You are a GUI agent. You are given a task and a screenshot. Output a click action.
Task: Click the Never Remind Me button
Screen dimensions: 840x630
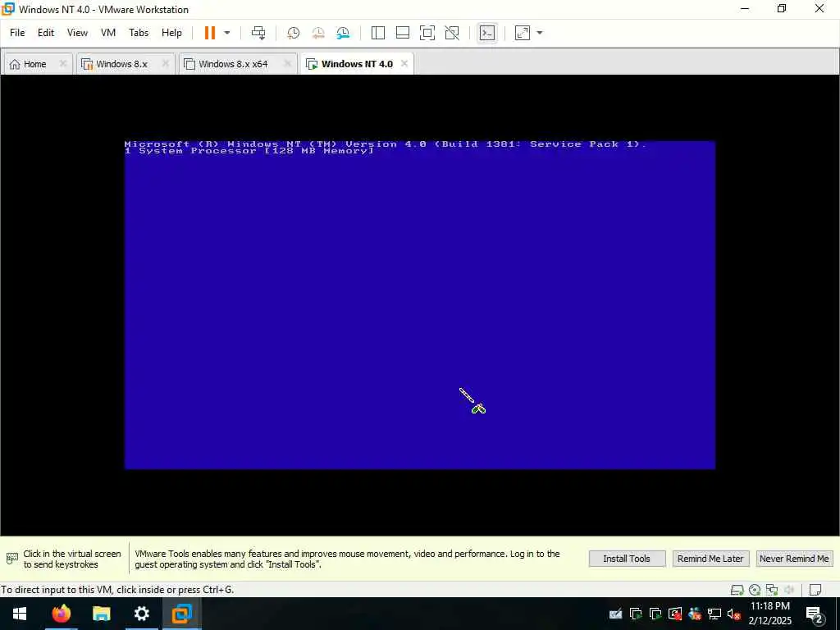tap(794, 559)
